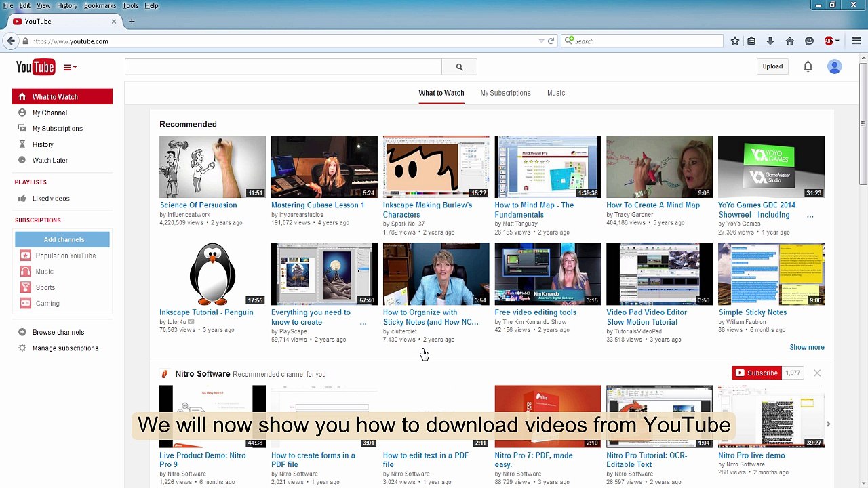Click the Show more link
Viewport: 868px width, 488px height.
[807, 347]
